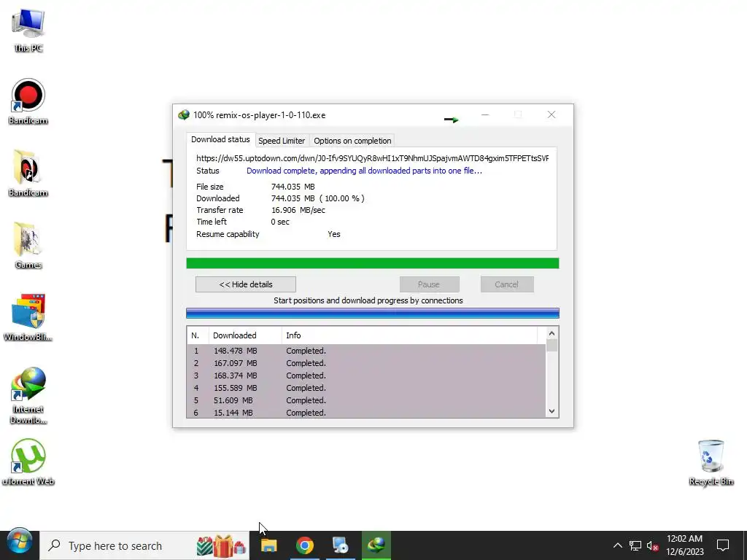The width and height of the screenshot is (747, 560).
Task: Switch to Download status tab
Action: click(x=220, y=139)
